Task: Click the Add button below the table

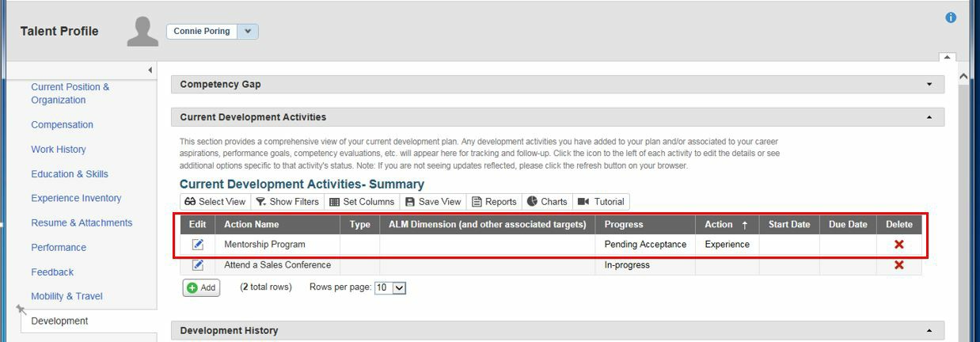Action: coord(201,288)
